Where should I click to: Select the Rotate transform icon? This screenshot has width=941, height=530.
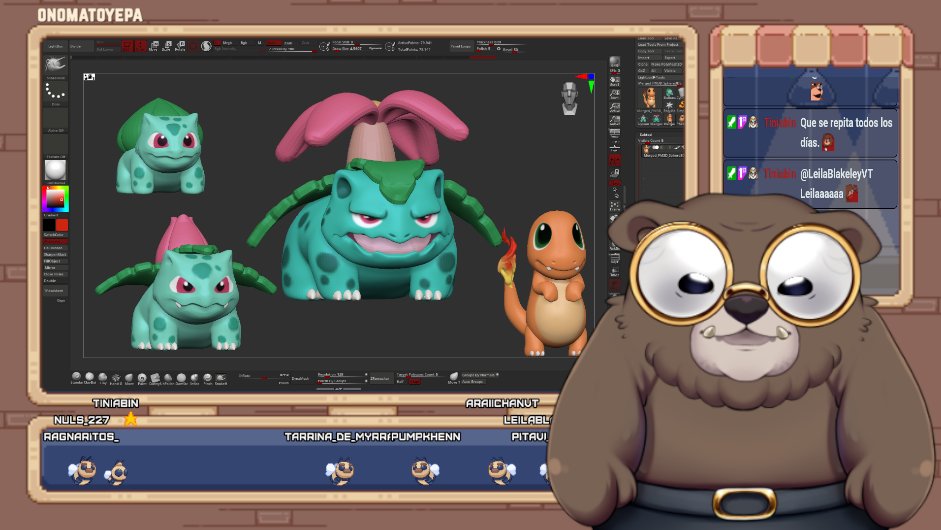180,46
